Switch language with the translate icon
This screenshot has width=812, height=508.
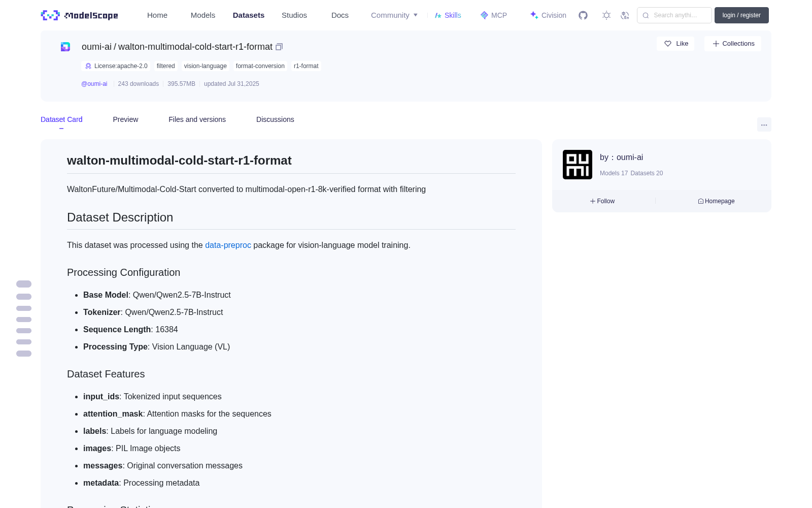625,15
